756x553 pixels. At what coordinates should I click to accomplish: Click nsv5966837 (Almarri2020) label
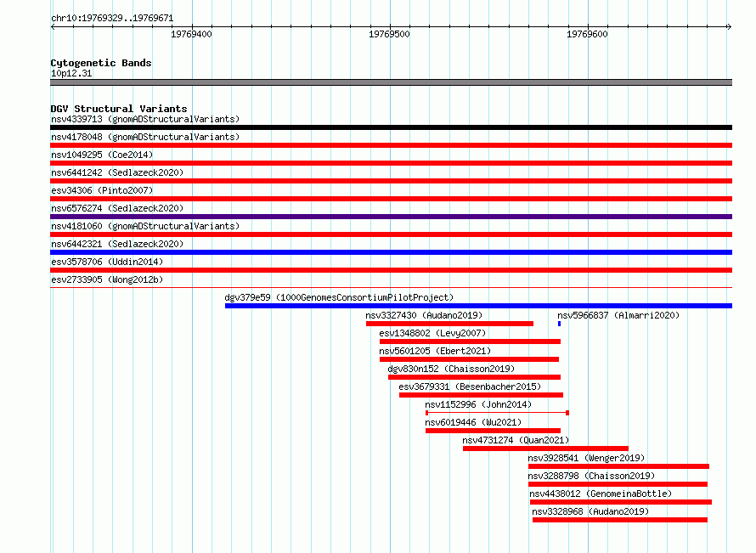(618, 315)
